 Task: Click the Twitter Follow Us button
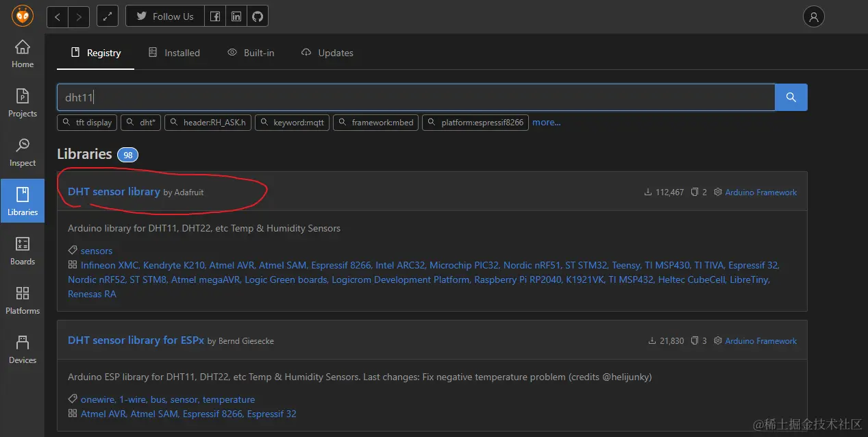[x=165, y=16]
